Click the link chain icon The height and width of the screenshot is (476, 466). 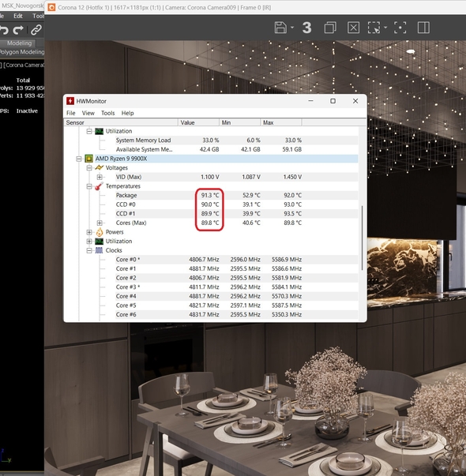pos(36,30)
